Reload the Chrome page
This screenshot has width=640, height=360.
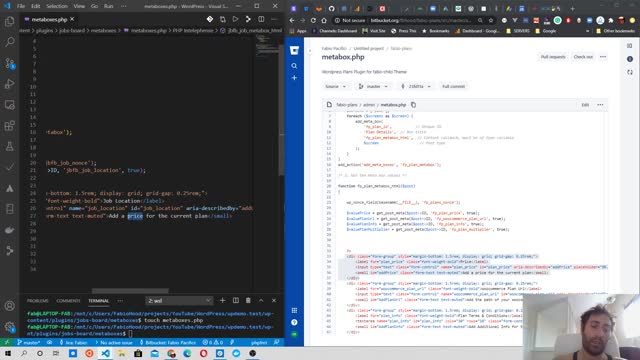coord(313,20)
